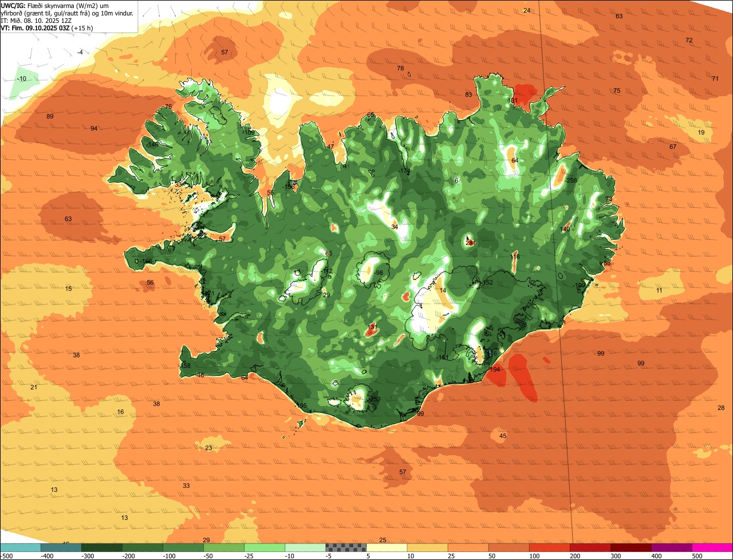Click the map value '23' south of Reykjanes

[x=208, y=448]
